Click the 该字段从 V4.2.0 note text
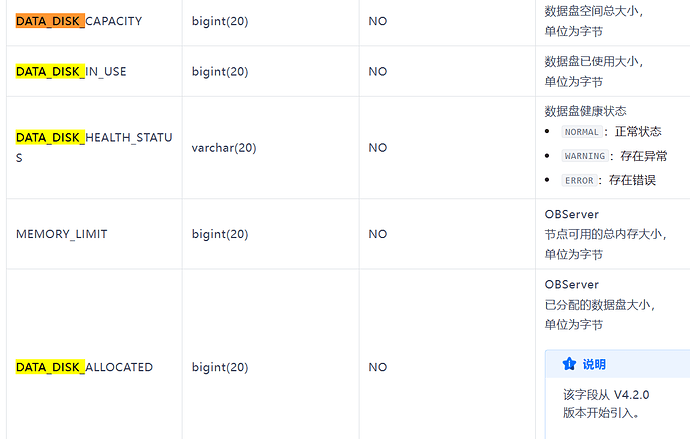The image size is (690, 439). 606,395
